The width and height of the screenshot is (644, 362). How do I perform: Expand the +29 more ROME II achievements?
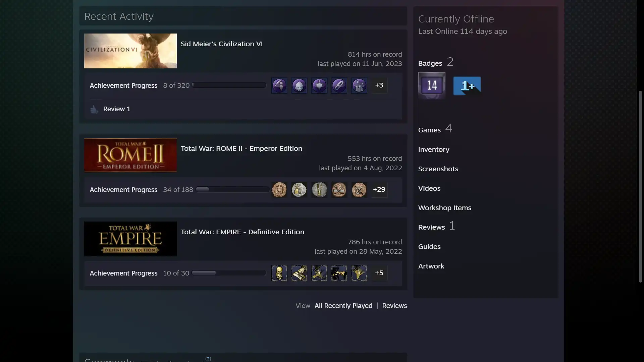click(379, 190)
